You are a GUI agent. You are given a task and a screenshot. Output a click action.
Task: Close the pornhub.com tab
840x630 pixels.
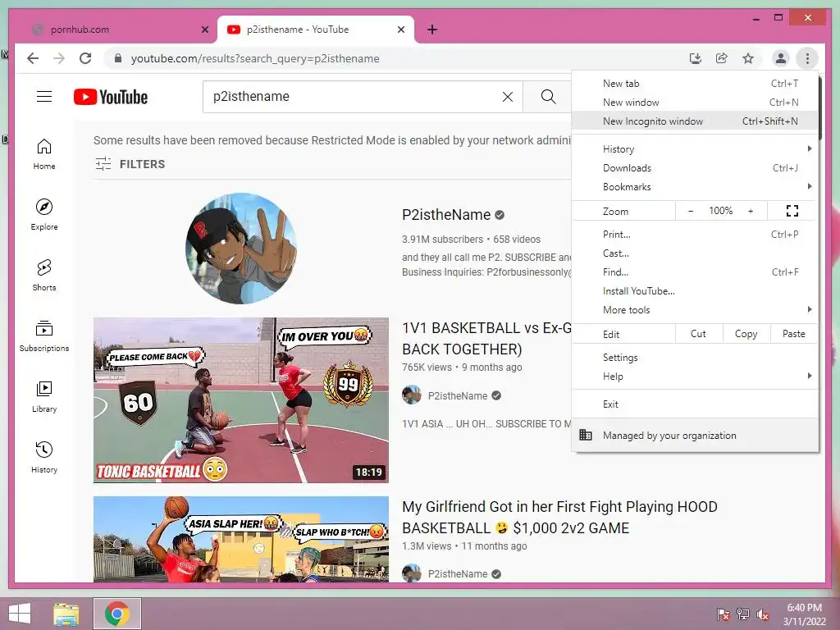(204, 30)
